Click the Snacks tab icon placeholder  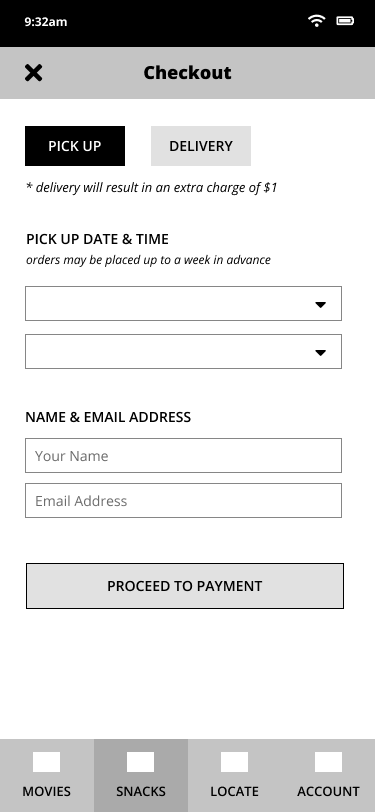coord(140,762)
